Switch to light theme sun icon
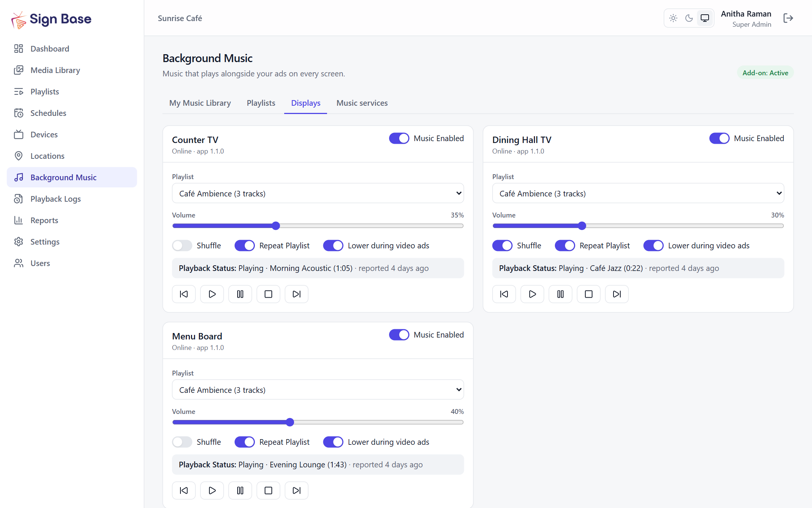Image resolution: width=812 pixels, height=508 pixels. (x=673, y=18)
